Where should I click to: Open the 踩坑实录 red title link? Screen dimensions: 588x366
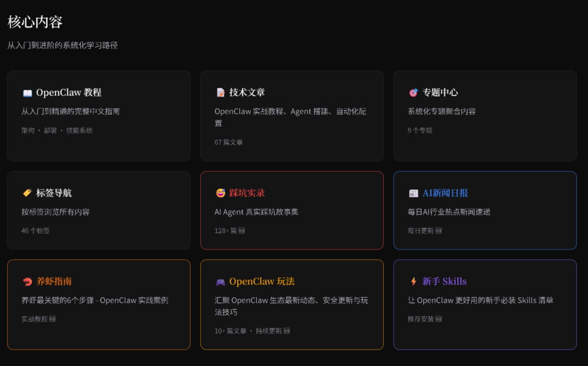247,193
